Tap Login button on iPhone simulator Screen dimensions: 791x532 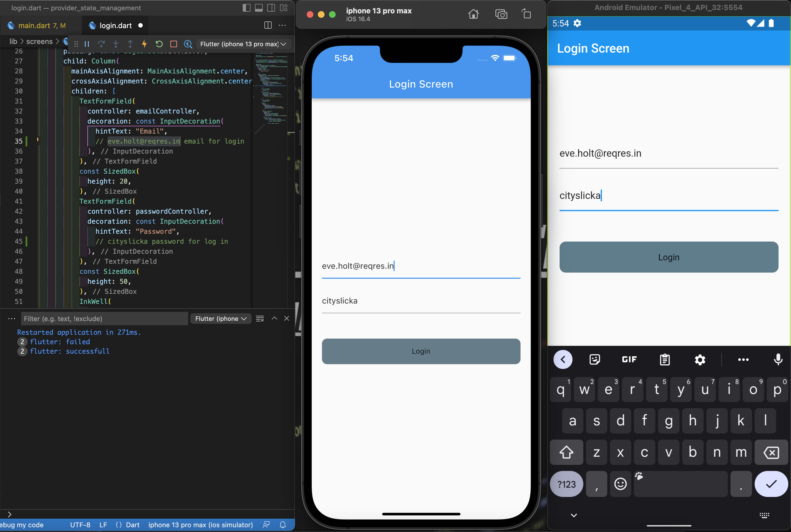(x=421, y=351)
